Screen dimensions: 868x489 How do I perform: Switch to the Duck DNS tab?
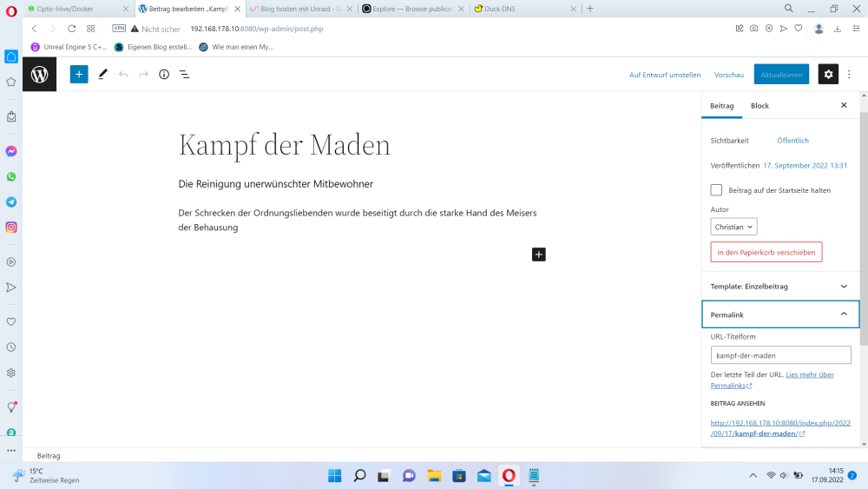pos(525,9)
